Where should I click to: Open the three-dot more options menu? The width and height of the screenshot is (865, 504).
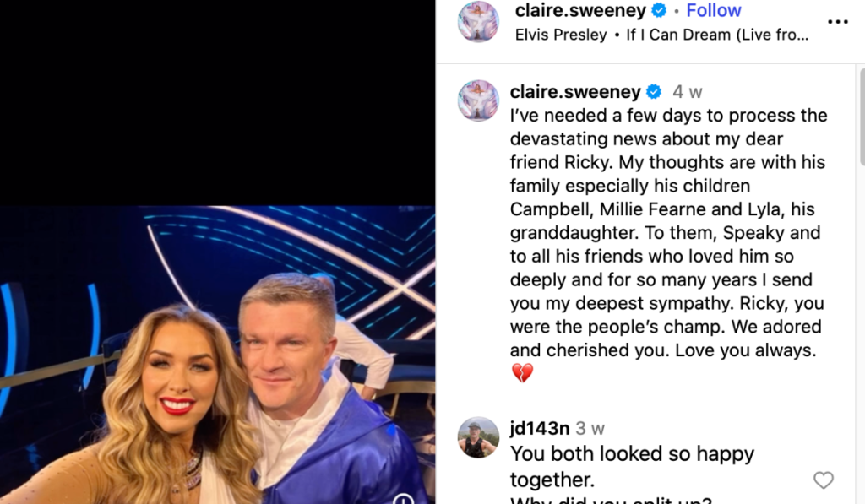(x=837, y=21)
